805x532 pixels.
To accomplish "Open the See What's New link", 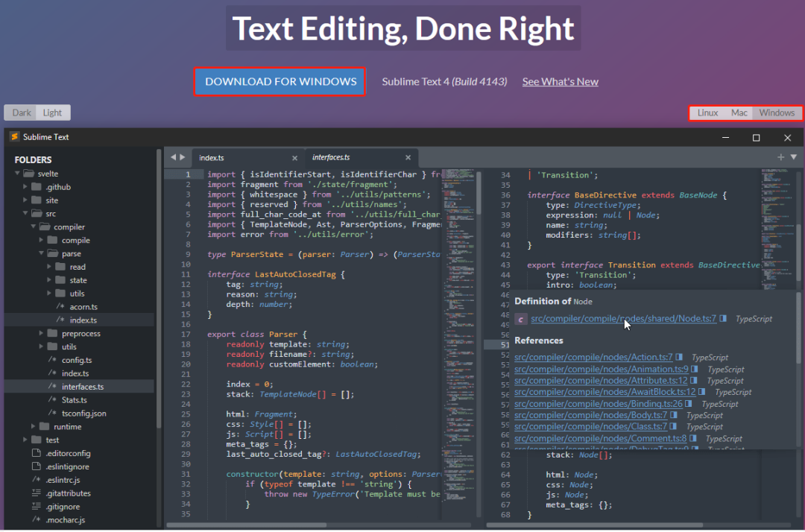I will [560, 81].
